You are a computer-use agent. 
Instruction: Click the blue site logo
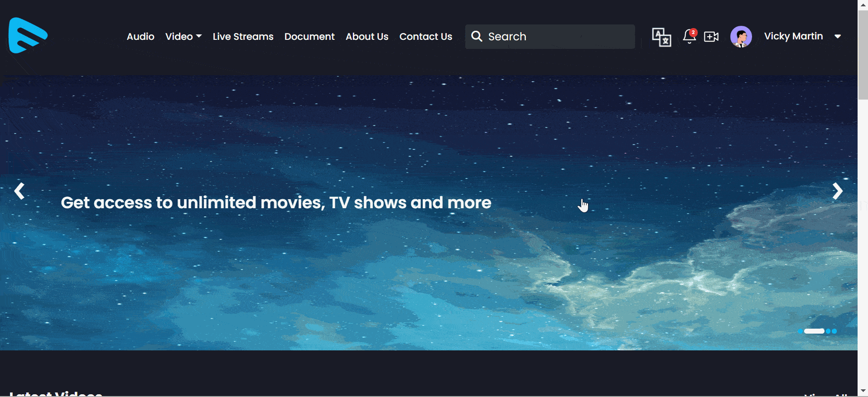point(28,36)
